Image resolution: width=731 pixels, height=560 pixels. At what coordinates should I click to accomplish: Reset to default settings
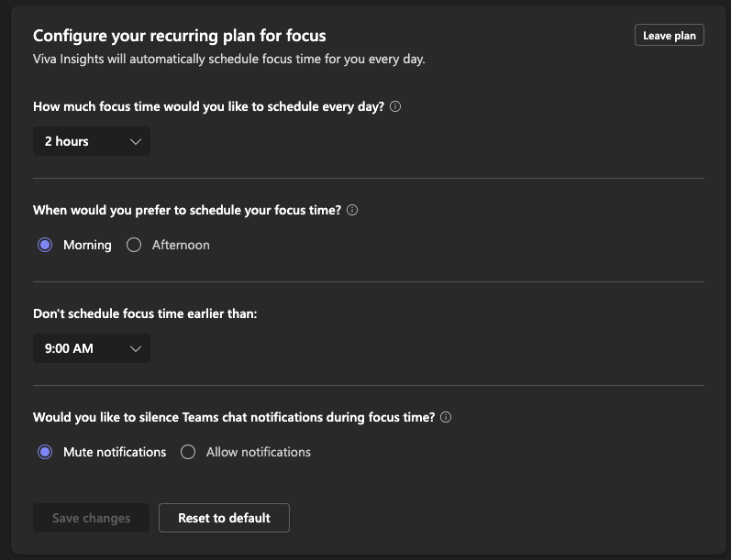pos(224,518)
